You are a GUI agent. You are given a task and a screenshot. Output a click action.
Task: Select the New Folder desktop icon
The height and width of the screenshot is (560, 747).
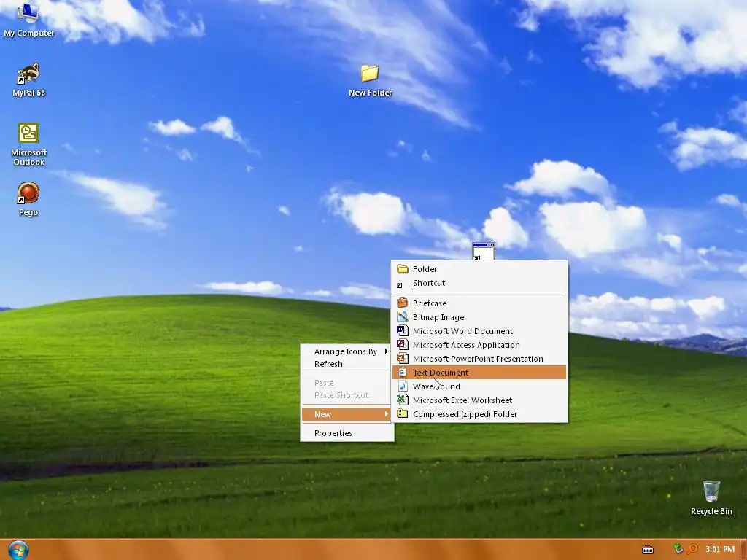[370, 80]
